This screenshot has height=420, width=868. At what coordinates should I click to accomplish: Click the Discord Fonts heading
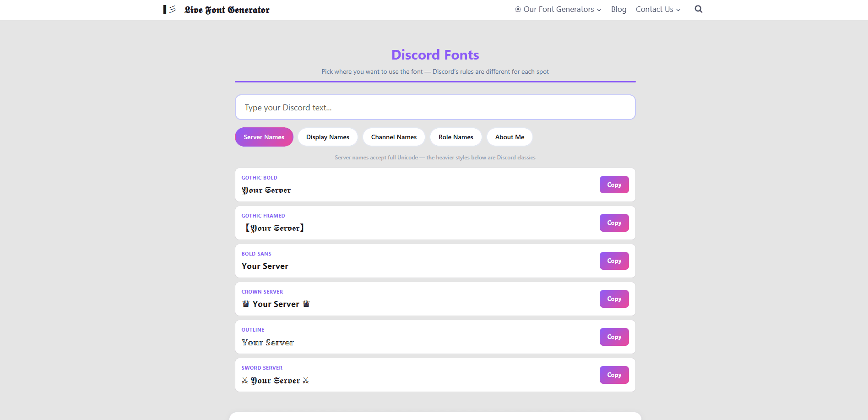point(435,55)
